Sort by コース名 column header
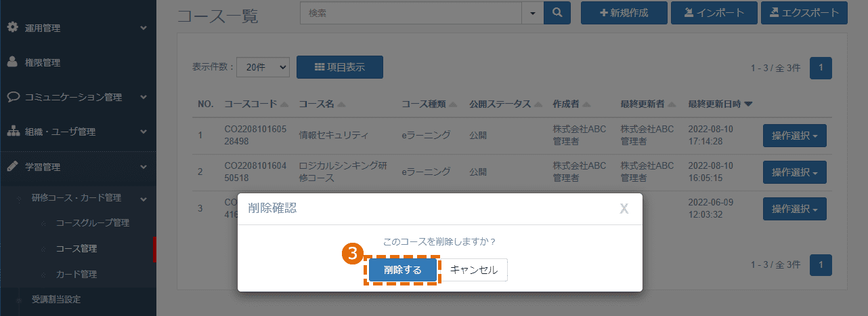 click(x=322, y=104)
